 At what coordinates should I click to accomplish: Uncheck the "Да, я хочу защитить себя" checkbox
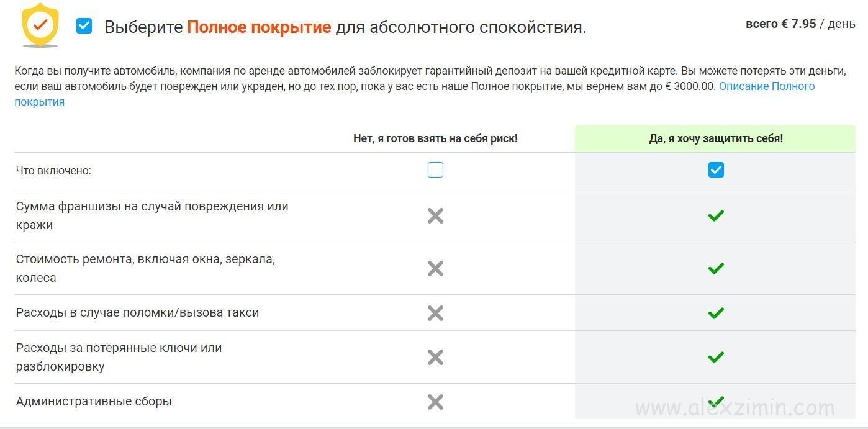716,170
